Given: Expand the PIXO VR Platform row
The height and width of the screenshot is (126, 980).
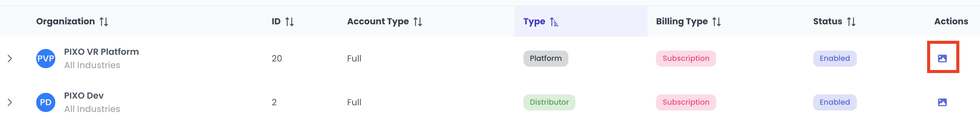Looking at the screenshot, I should click(10, 59).
